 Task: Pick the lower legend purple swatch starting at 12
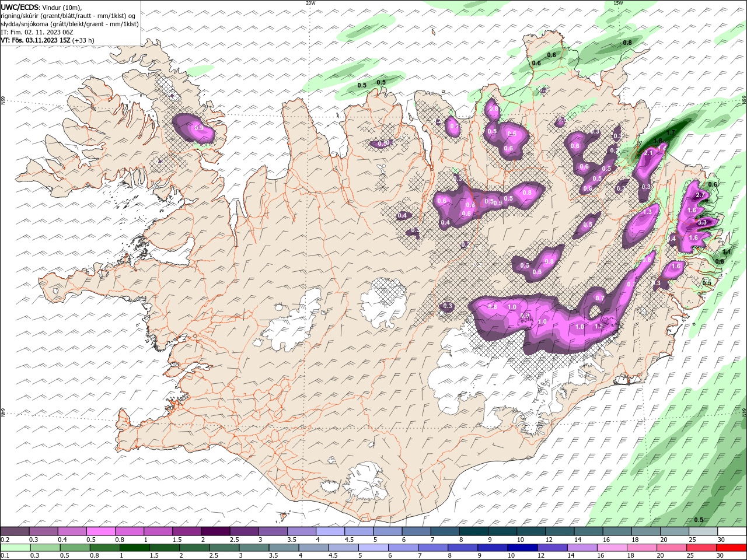tap(552, 548)
